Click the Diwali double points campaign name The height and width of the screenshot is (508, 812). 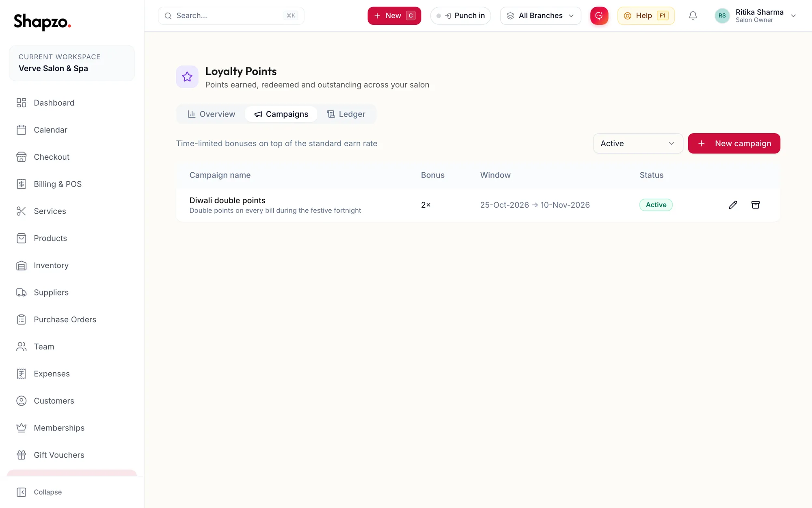click(227, 200)
